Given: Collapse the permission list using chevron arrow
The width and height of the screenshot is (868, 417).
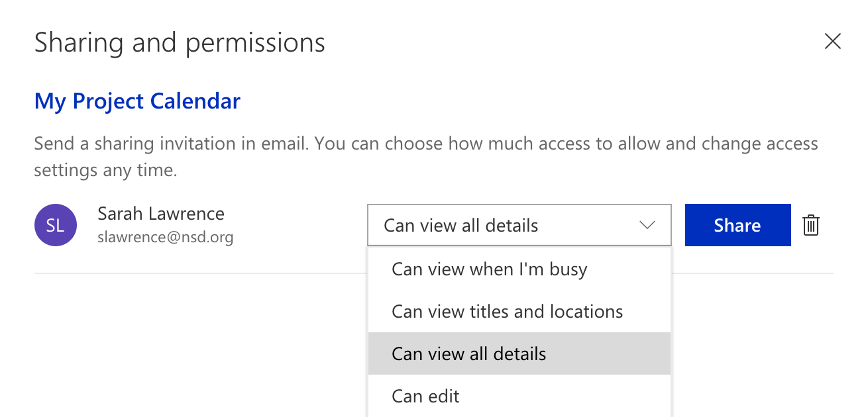Looking at the screenshot, I should pos(647,226).
